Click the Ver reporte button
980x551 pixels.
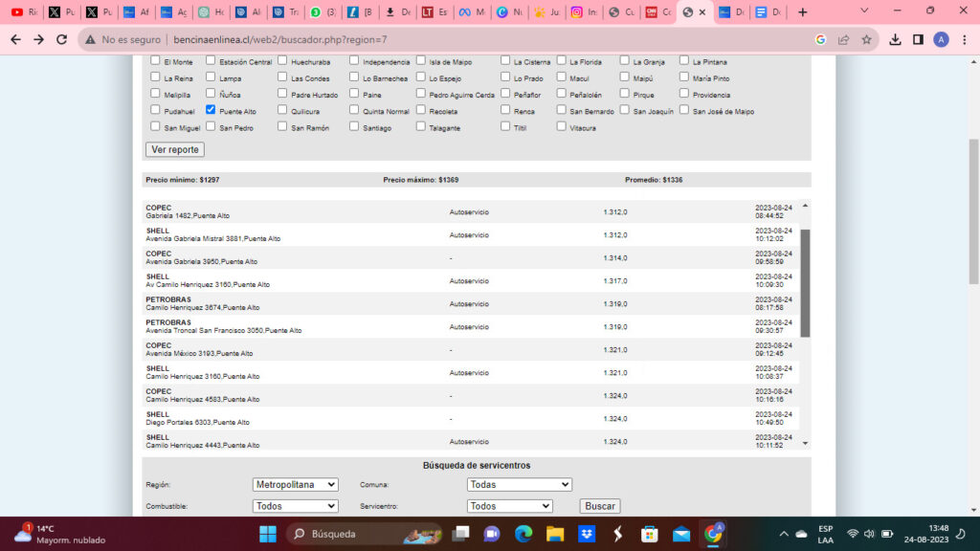[175, 149]
